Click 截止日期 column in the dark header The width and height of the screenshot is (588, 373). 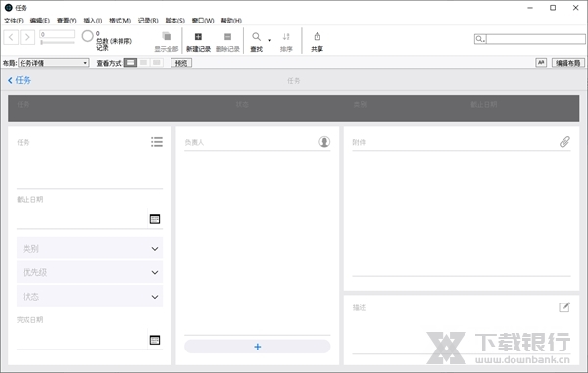[484, 104]
